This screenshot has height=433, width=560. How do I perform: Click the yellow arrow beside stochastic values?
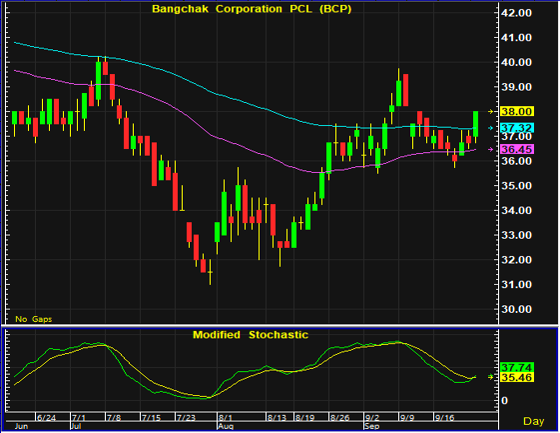coord(491,377)
